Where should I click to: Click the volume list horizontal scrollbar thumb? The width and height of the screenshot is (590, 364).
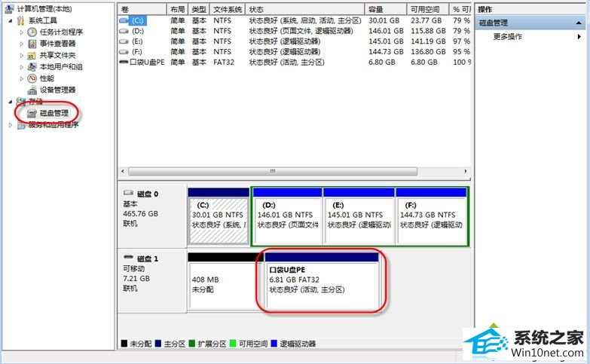273,171
